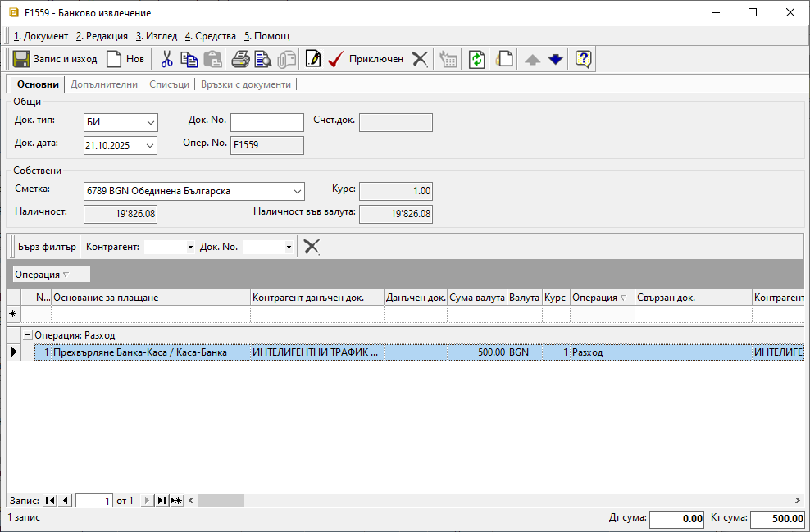
Task: Clear the quick filter with X icon
Action: coord(312,247)
